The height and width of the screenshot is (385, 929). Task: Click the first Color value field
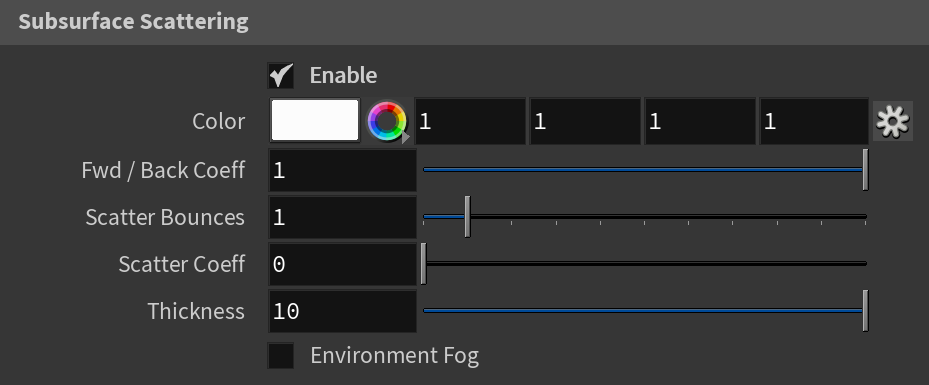[470, 121]
